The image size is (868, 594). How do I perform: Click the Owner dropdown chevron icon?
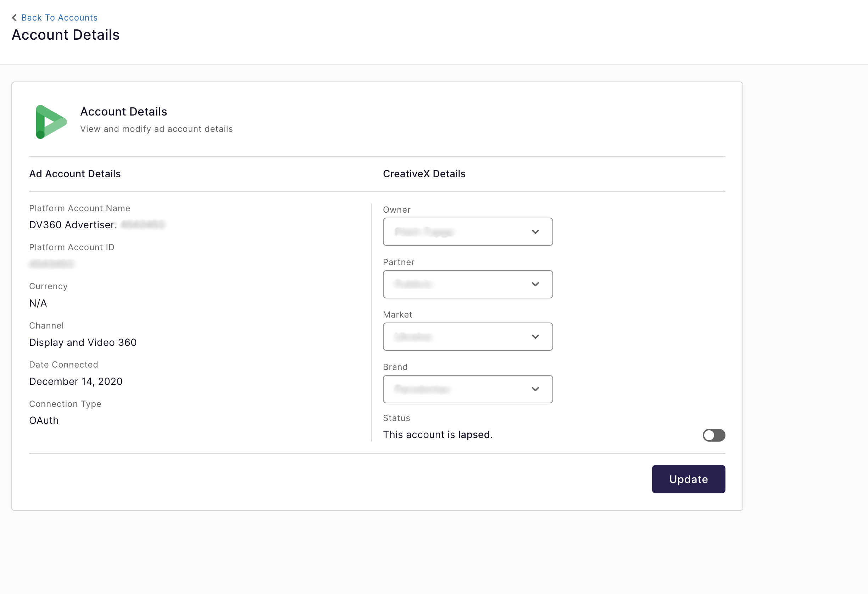coord(535,232)
